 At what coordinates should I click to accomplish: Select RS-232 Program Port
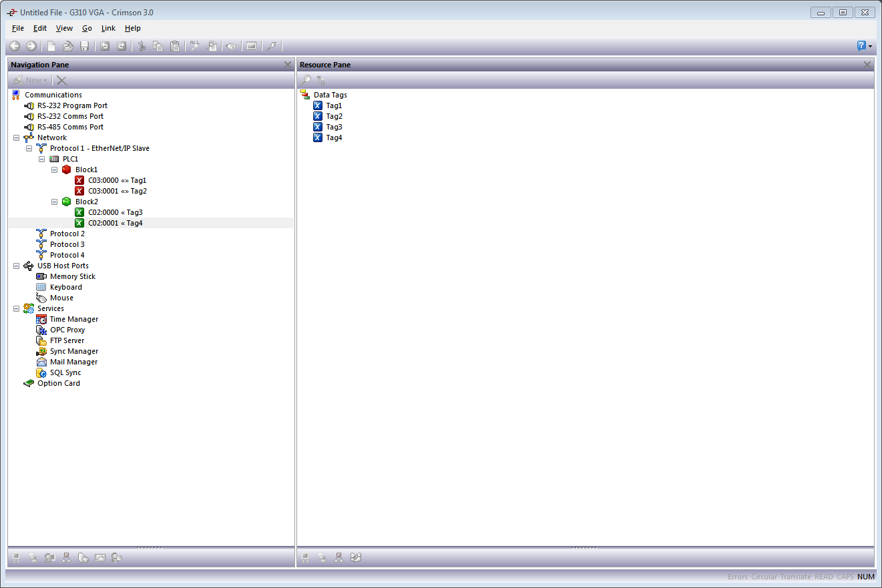[72, 105]
